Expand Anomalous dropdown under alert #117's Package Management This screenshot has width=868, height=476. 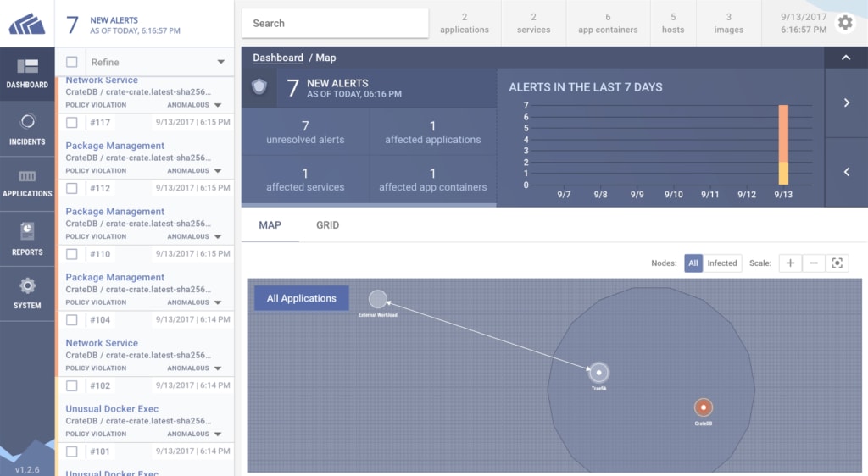tap(218, 171)
